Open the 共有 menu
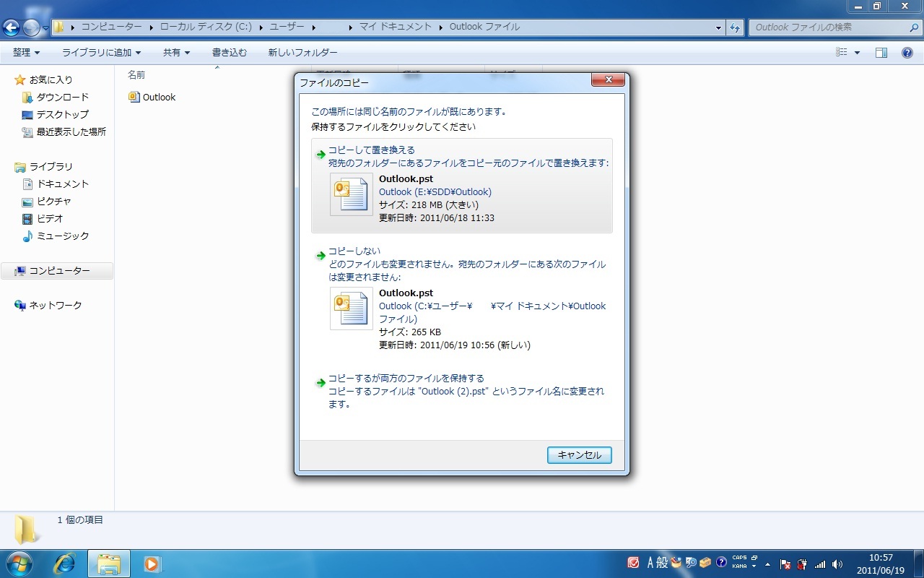The image size is (924, 578). tap(176, 53)
